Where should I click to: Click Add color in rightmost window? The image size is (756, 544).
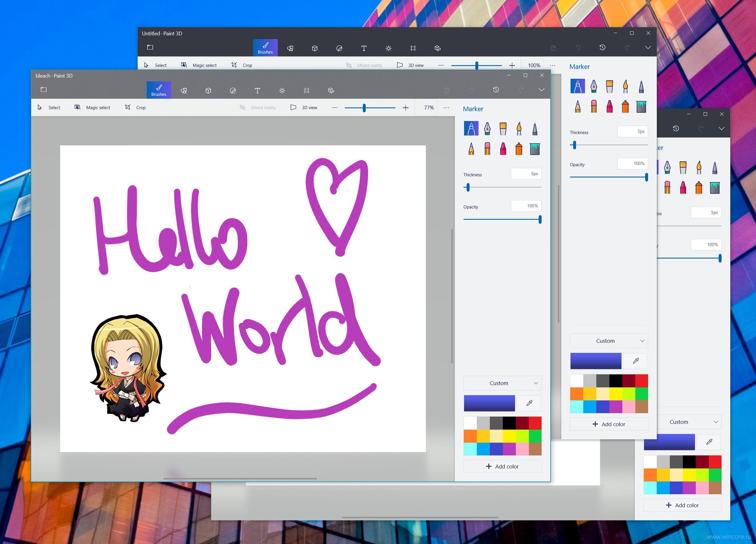click(x=682, y=505)
